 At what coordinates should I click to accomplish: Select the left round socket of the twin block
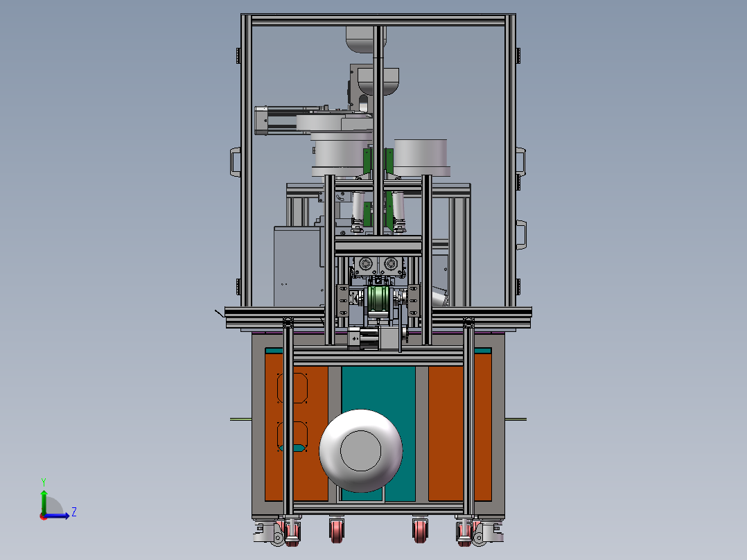(x=366, y=263)
